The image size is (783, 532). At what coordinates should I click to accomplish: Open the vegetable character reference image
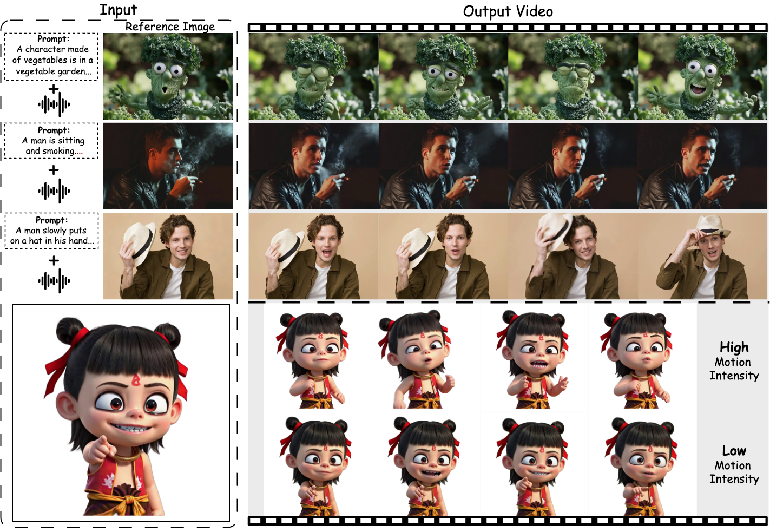tap(168, 76)
